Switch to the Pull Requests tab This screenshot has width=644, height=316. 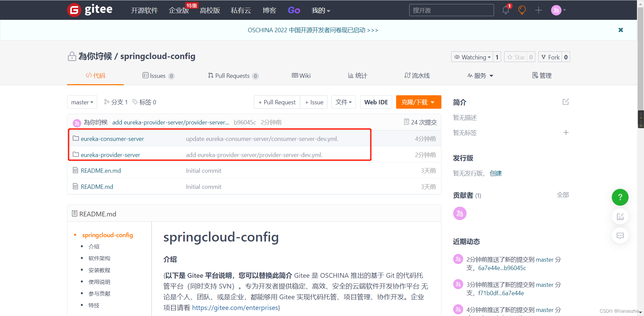[x=233, y=75]
